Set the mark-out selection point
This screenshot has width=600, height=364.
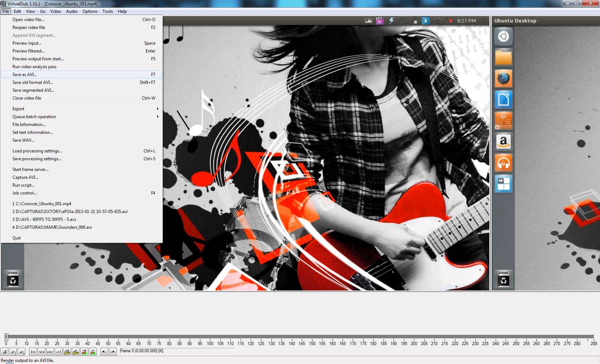coord(113,352)
